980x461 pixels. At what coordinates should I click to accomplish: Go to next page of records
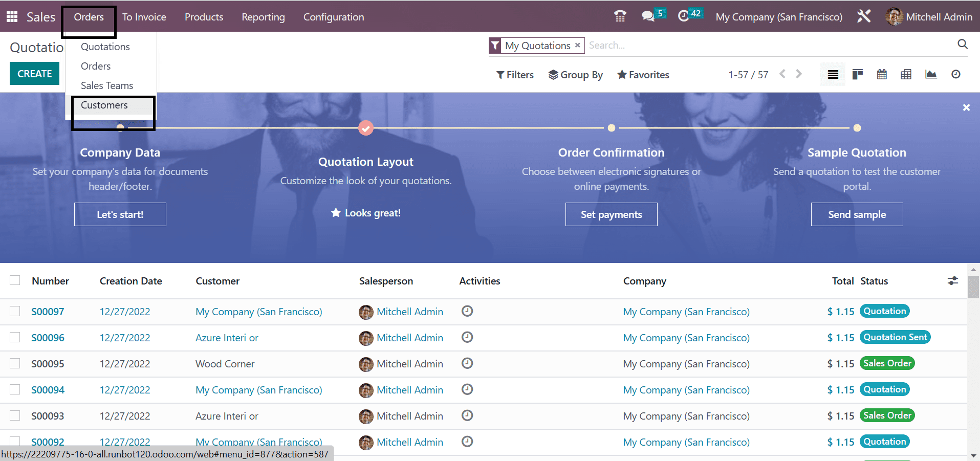point(799,74)
